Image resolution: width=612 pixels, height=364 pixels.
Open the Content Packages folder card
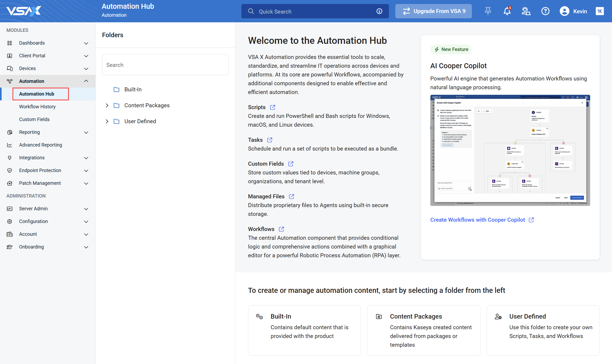424,330
